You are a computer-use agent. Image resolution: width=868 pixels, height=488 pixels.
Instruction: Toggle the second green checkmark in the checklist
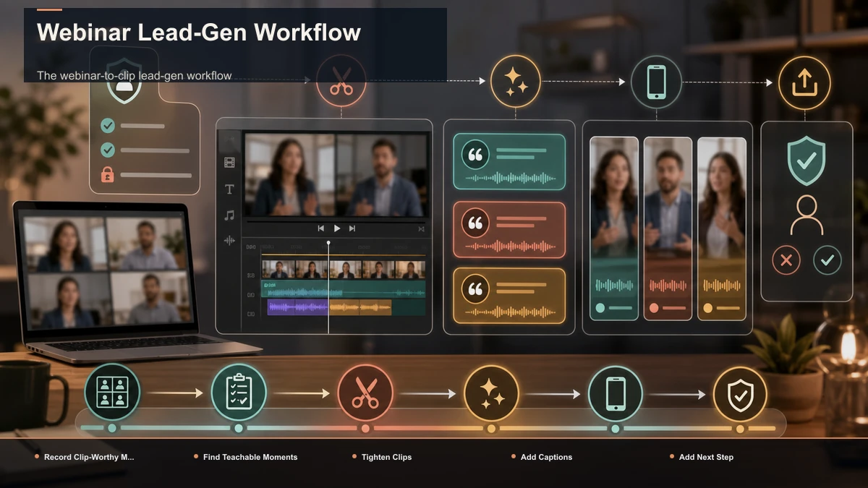pos(108,150)
